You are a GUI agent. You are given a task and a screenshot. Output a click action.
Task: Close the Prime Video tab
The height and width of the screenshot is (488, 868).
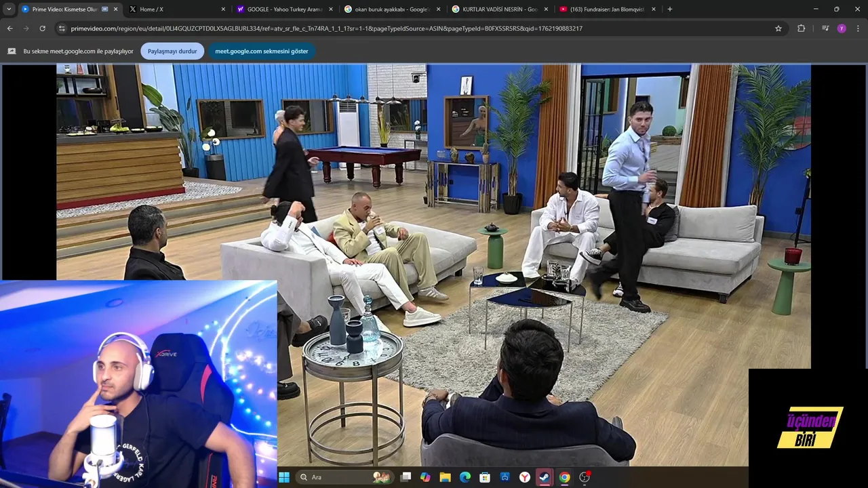(x=115, y=9)
